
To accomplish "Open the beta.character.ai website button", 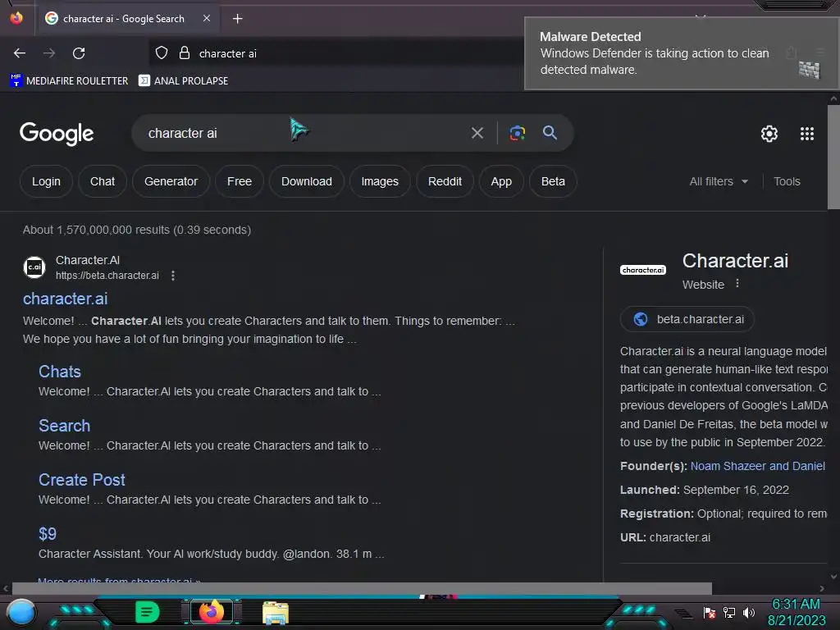I will point(687,319).
